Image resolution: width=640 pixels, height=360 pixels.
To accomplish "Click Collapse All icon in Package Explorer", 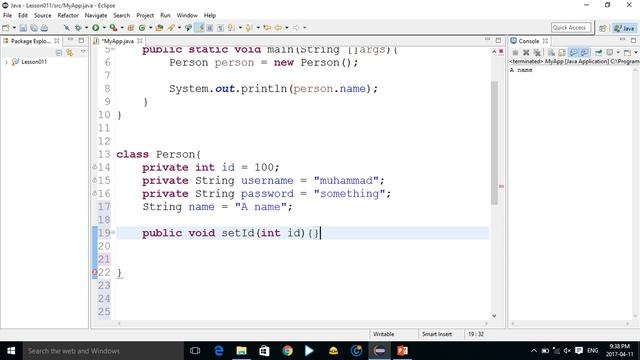I will [x=59, y=53].
